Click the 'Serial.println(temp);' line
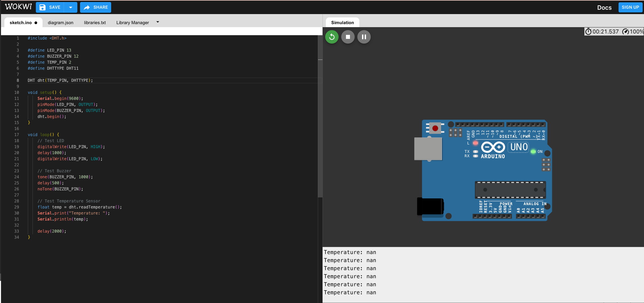This screenshot has height=303, width=644. pos(63,219)
